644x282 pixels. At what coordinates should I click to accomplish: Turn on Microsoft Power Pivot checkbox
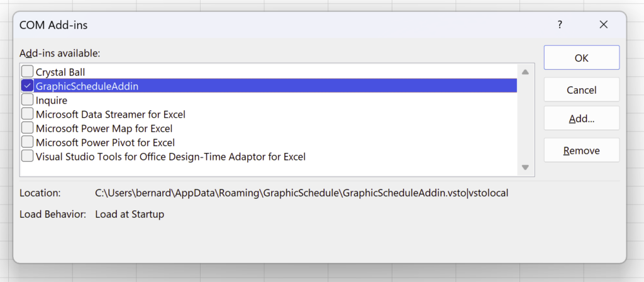pyautogui.click(x=28, y=142)
